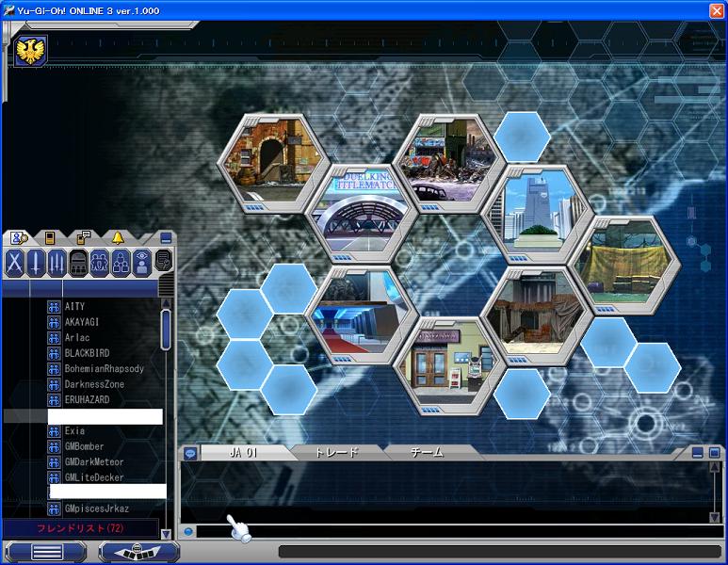Image resolution: width=728 pixels, height=565 pixels.
Task: Select friend name GMDarkMeteor
Action: (94, 462)
